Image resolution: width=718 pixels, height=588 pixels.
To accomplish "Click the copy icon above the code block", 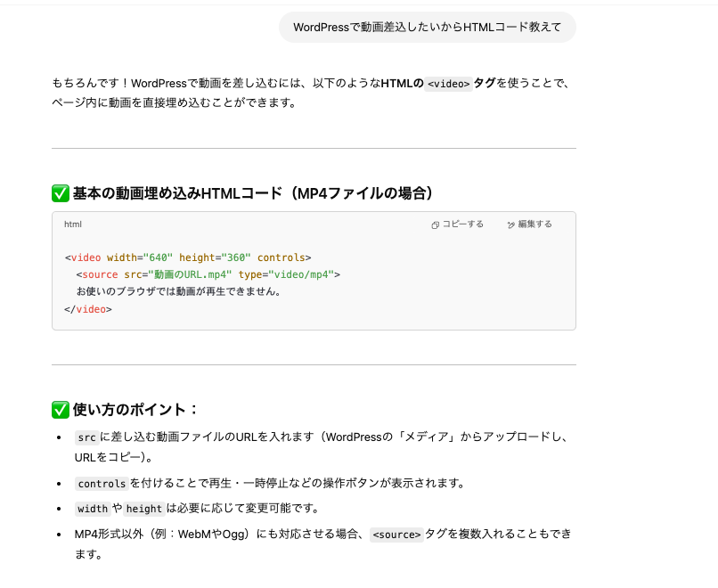I will point(434,224).
